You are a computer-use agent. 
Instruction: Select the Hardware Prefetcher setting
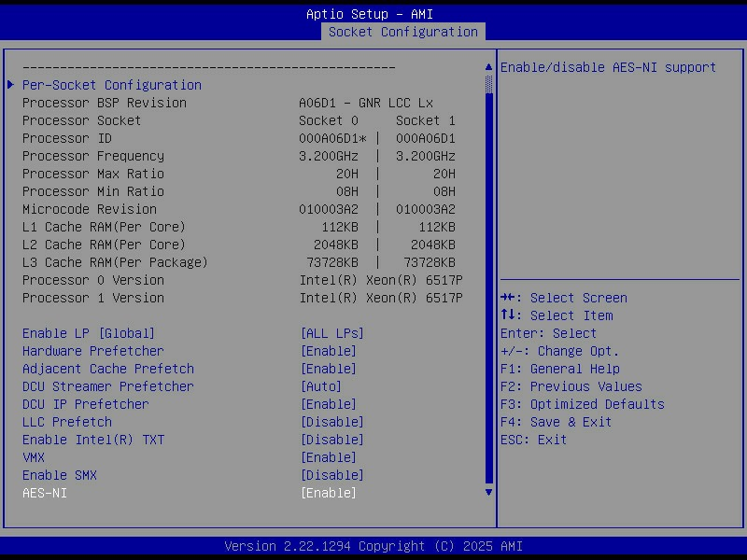(x=92, y=351)
